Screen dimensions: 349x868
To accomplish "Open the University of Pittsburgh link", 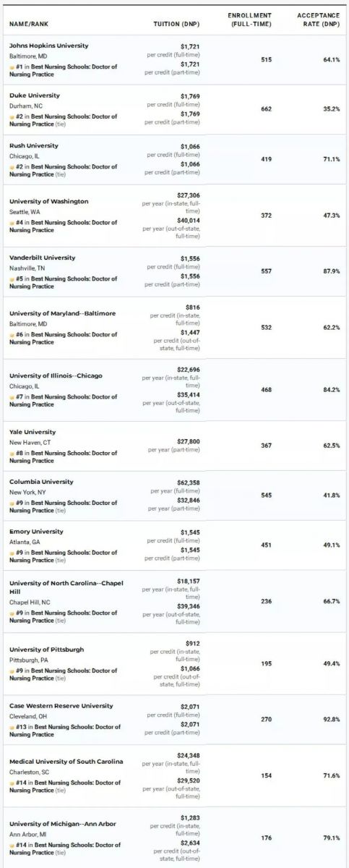I will [46, 650].
